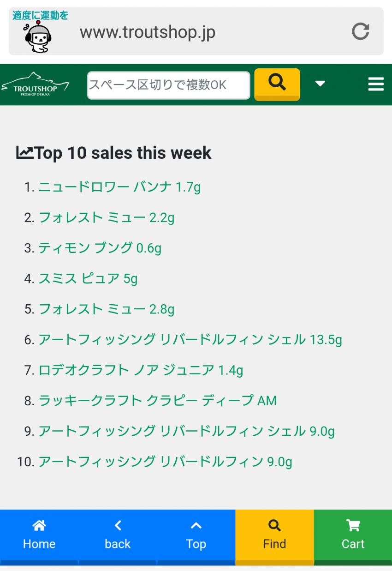This screenshot has width=392, height=571.
Task: Select ティモン ブング 0.6g item
Action: coord(100,248)
